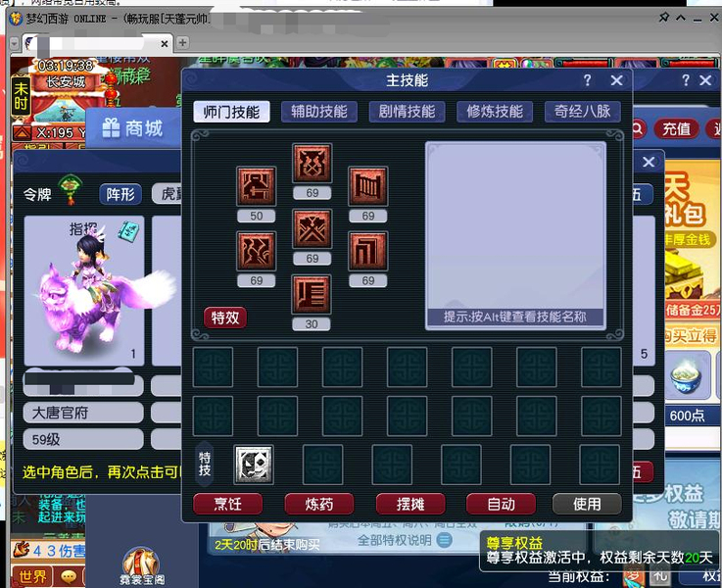Click the 长安城 location label
Screen dimensions: 722x588
66,82
